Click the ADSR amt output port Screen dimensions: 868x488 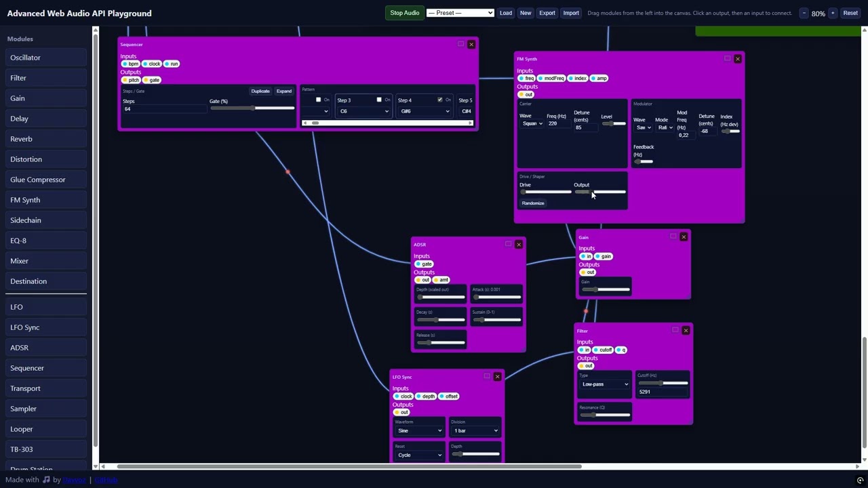[441, 280]
